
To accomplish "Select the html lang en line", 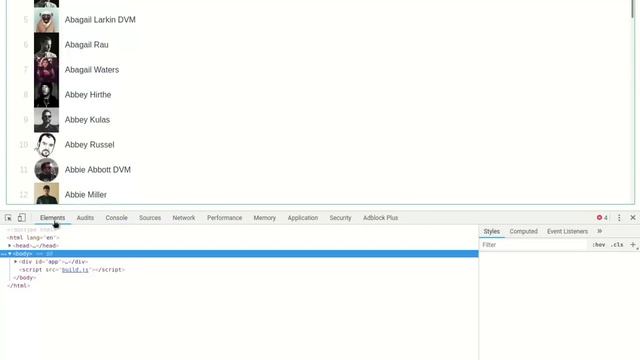I will 33,238.
